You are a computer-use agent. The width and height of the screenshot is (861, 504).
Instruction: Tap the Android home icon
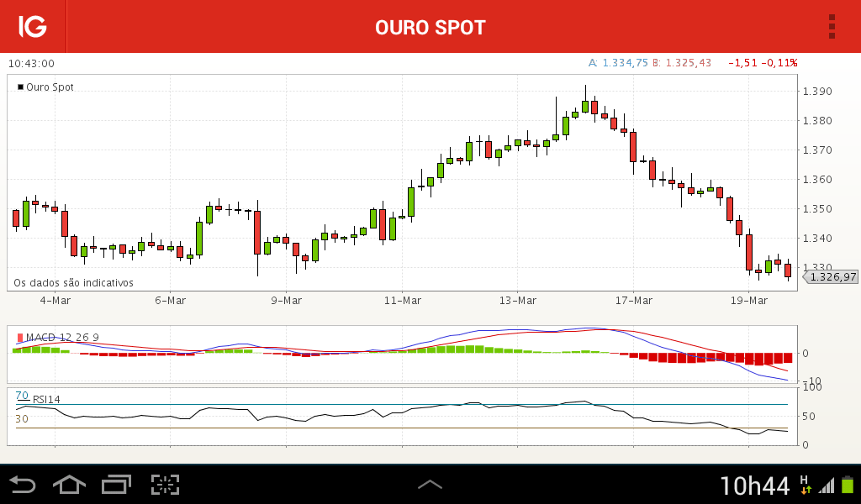[x=69, y=485]
